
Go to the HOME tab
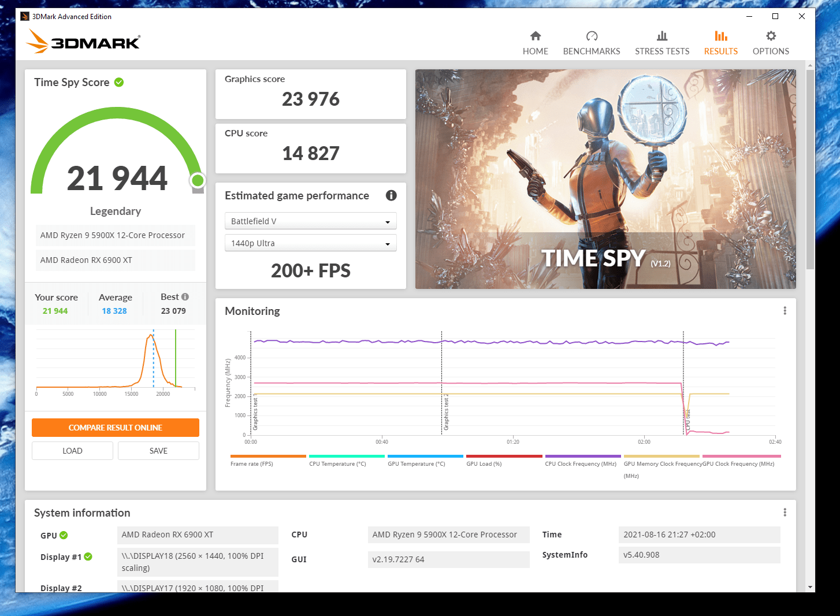click(536, 51)
